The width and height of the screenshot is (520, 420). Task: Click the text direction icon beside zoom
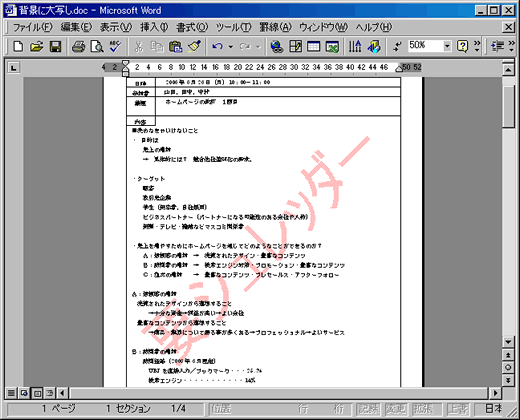[397, 46]
